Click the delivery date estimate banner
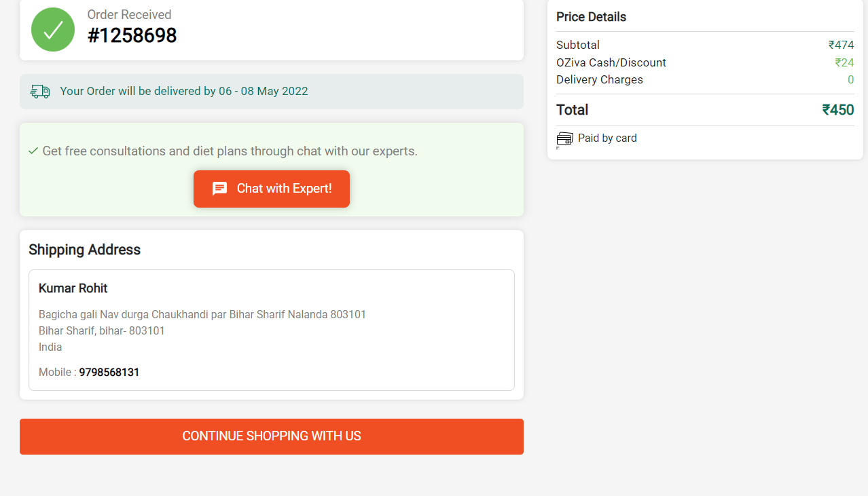This screenshot has width=868, height=496. 272,92
